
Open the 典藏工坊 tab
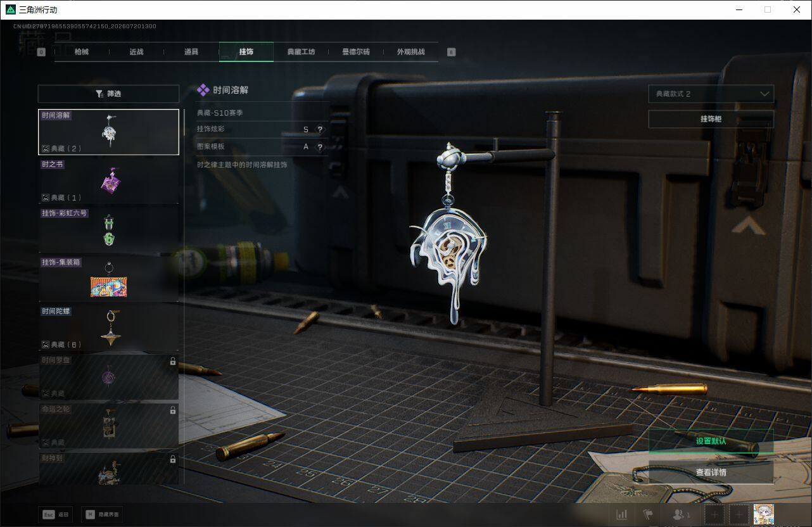point(301,52)
